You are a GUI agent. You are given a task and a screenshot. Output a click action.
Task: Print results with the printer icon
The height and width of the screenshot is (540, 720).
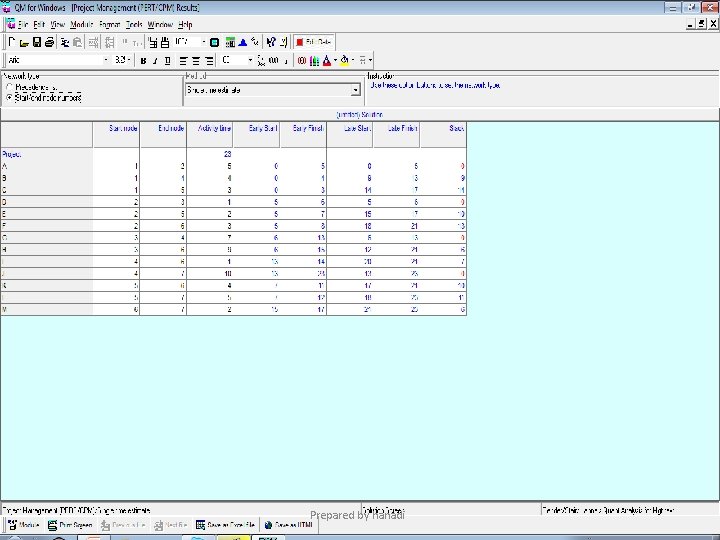click(x=49, y=42)
